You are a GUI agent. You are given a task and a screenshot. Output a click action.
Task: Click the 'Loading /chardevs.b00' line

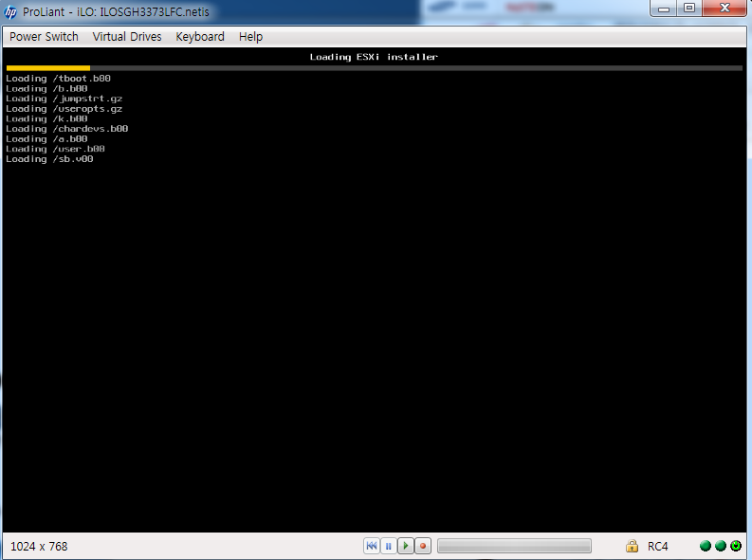click(66, 129)
